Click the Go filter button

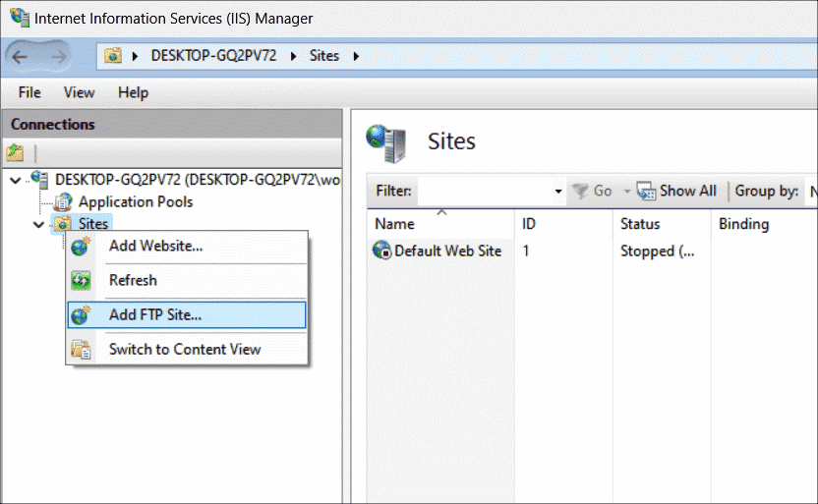coord(592,192)
